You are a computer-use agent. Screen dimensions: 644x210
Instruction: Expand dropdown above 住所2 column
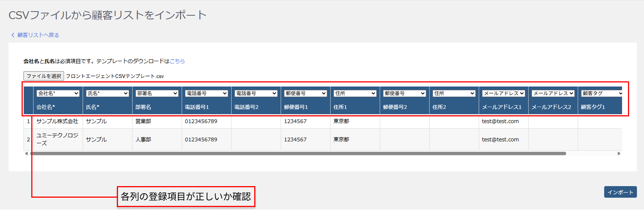(x=454, y=93)
